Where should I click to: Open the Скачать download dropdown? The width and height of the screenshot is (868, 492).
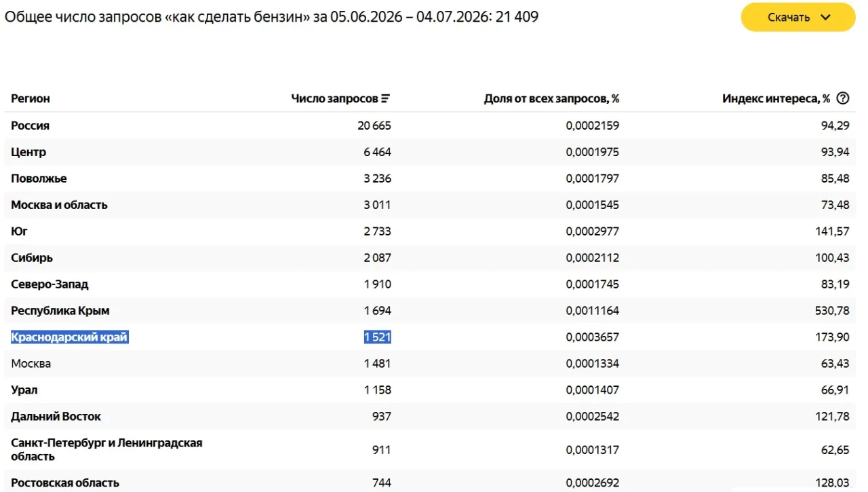click(x=798, y=18)
